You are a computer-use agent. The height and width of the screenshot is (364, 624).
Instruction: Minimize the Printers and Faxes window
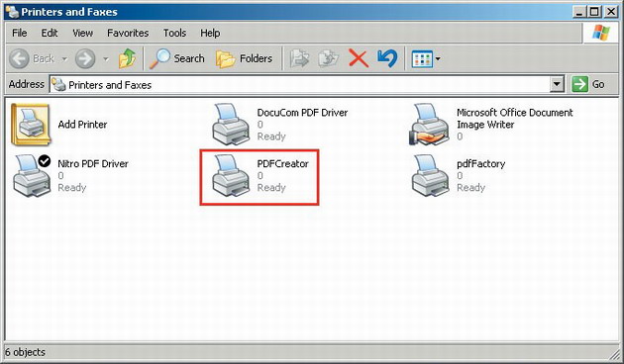pos(579,12)
